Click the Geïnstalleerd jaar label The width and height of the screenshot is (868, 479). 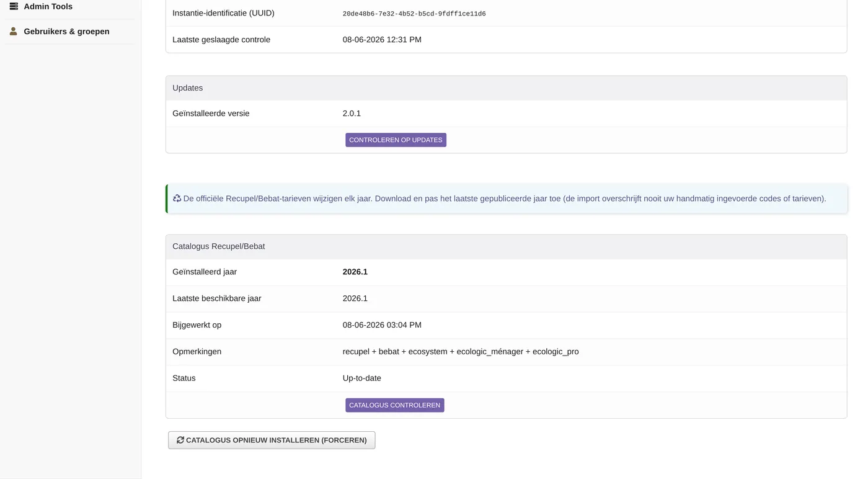click(205, 272)
